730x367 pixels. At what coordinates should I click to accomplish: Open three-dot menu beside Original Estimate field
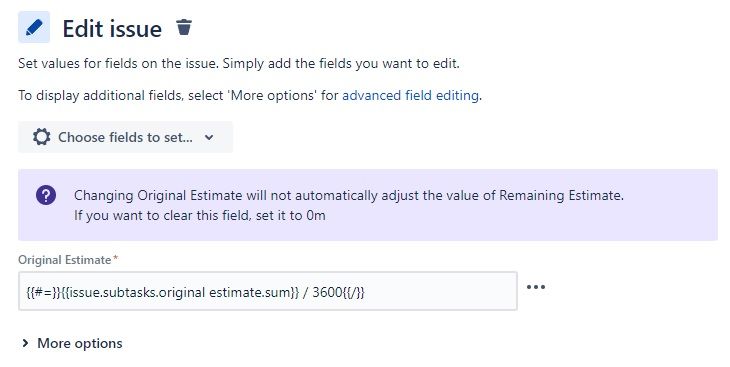coord(536,287)
